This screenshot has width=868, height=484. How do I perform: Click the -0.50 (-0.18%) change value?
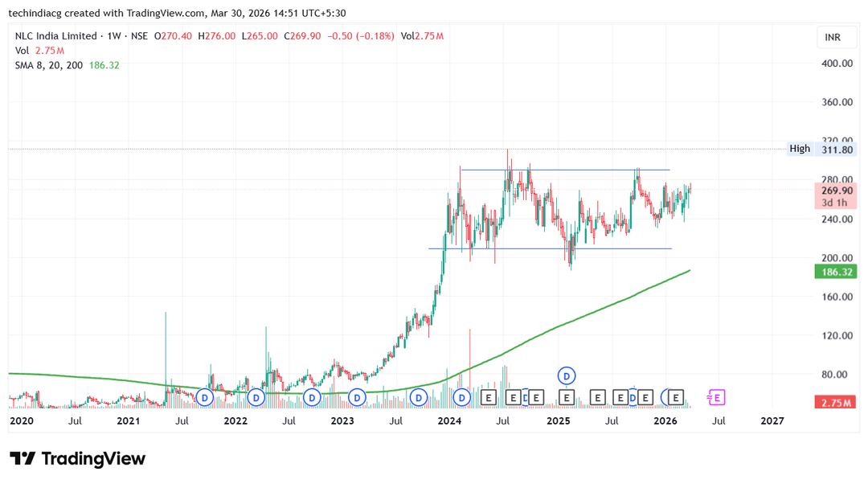pyautogui.click(x=361, y=36)
